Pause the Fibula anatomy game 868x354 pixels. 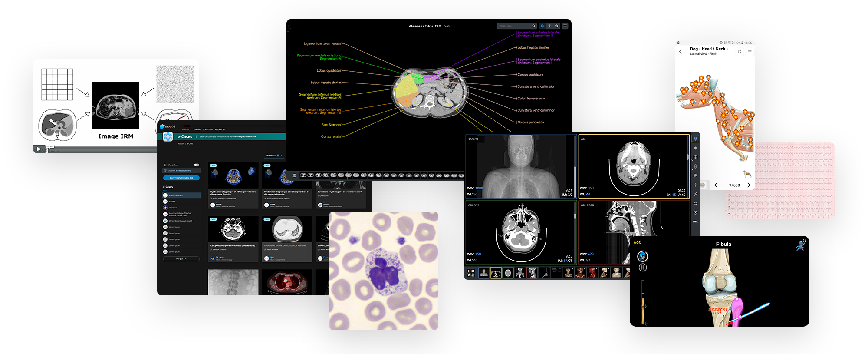pos(643,268)
